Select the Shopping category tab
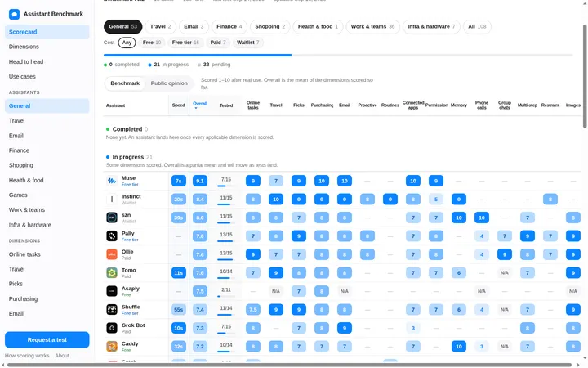Image resolution: width=588 pixels, height=368 pixels. click(x=270, y=27)
